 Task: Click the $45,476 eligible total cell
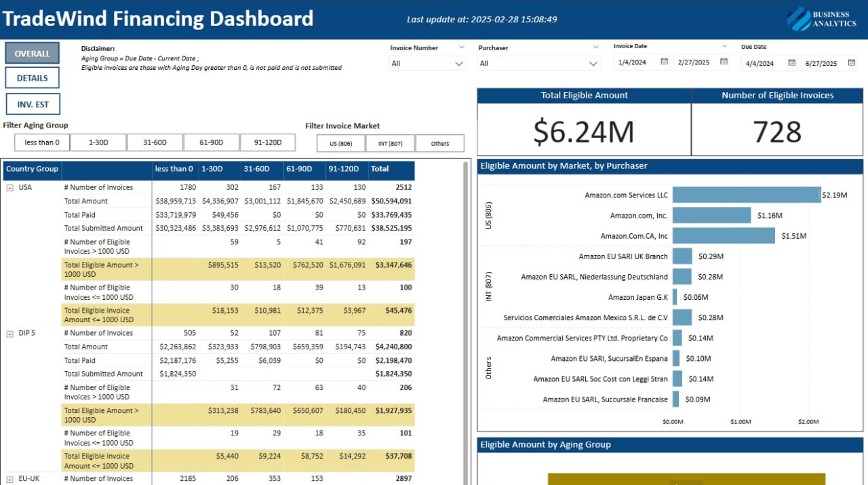point(398,311)
